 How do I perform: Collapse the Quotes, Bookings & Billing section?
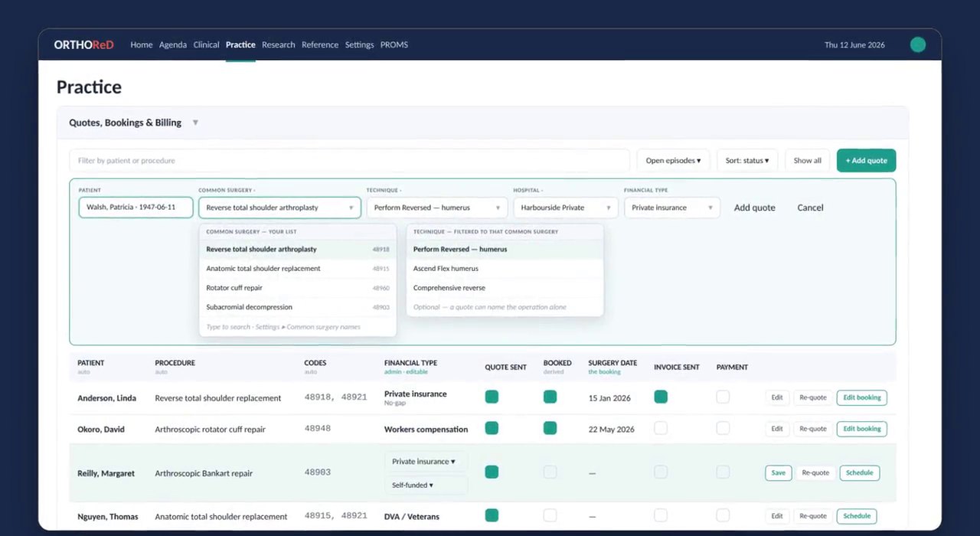pyautogui.click(x=195, y=123)
